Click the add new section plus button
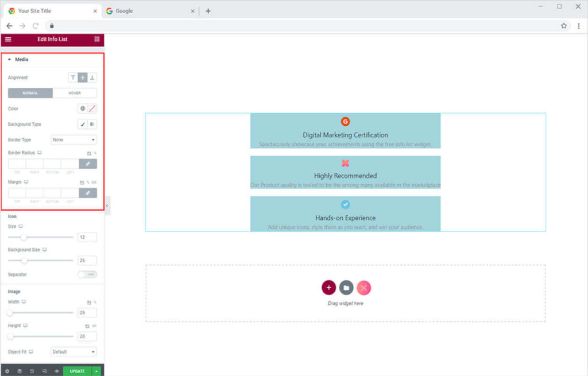588x376 pixels. click(328, 288)
